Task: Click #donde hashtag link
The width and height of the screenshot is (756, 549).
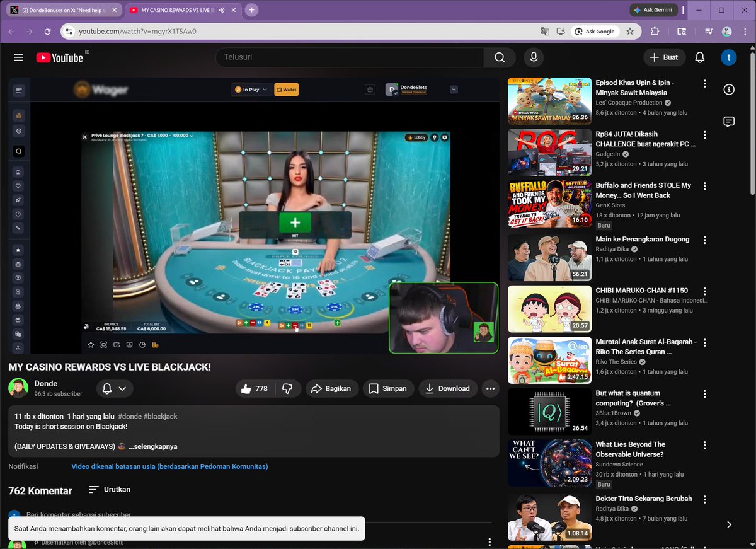Action: 130,417
